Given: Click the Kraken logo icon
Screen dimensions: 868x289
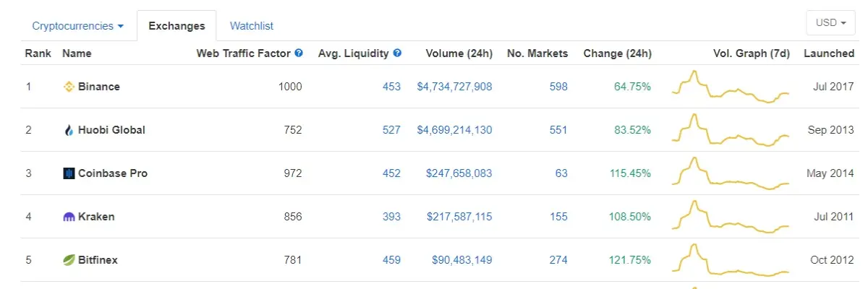Looking at the screenshot, I should point(69,217).
